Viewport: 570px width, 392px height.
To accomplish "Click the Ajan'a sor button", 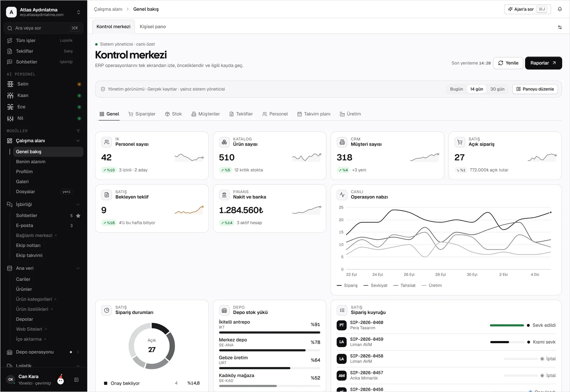I will coord(527,9).
